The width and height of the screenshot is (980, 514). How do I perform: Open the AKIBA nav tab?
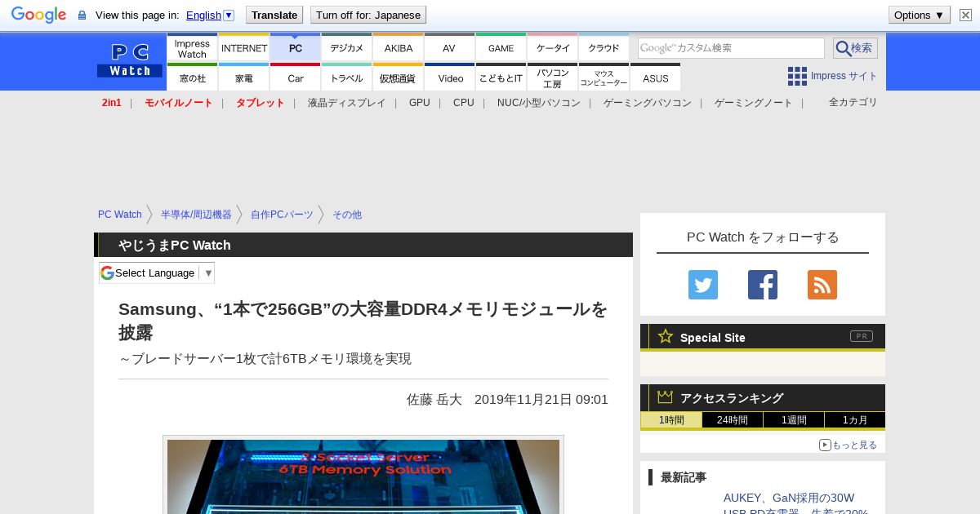[x=399, y=48]
